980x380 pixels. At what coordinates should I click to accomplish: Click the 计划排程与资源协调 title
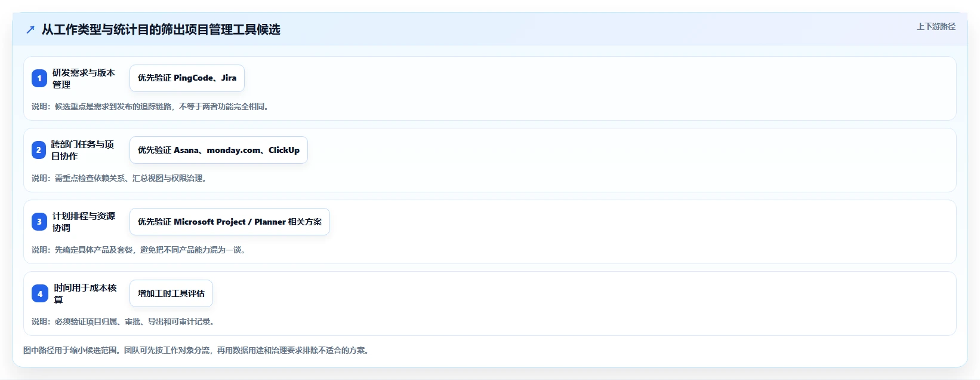click(84, 222)
